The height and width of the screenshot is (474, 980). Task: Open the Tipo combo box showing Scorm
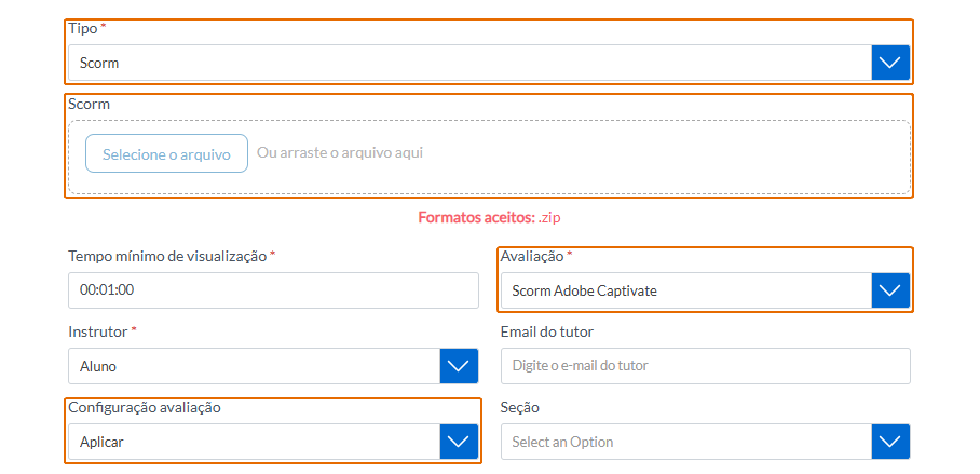tap(469, 63)
